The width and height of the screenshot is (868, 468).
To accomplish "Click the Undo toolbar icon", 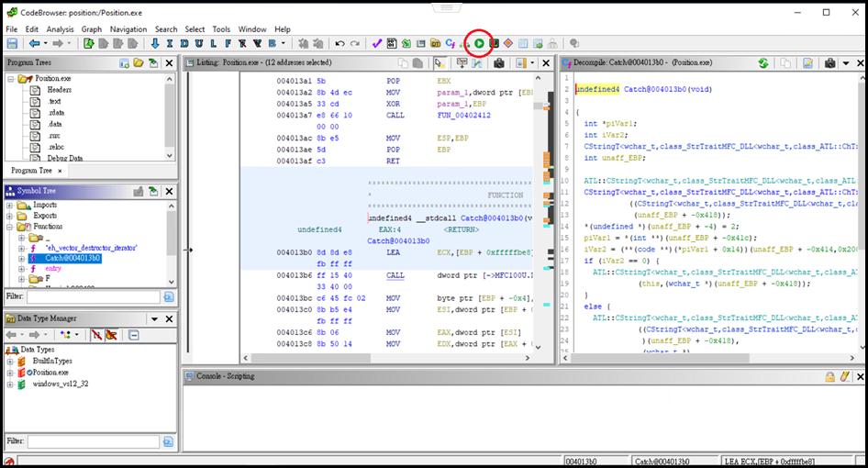I will coord(339,43).
